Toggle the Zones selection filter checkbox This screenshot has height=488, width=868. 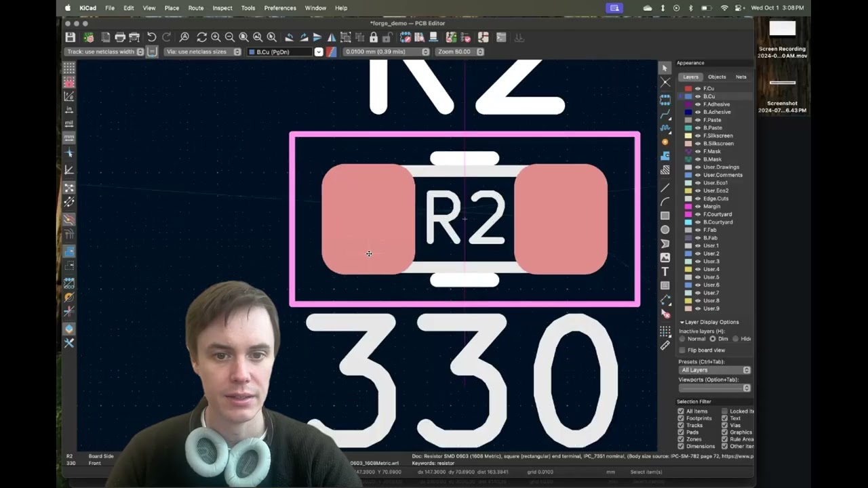point(681,439)
